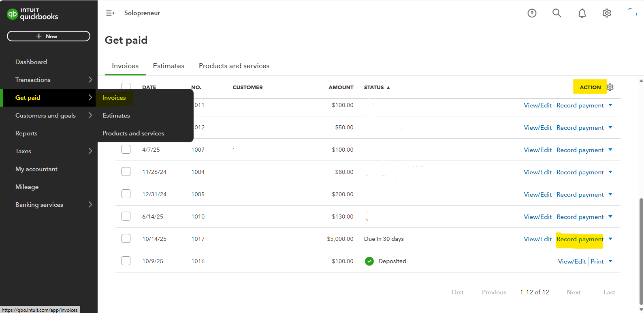This screenshot has height=313, width=644.
Task: Click the Search magnifier icon
Action: (x=557, y=13)
